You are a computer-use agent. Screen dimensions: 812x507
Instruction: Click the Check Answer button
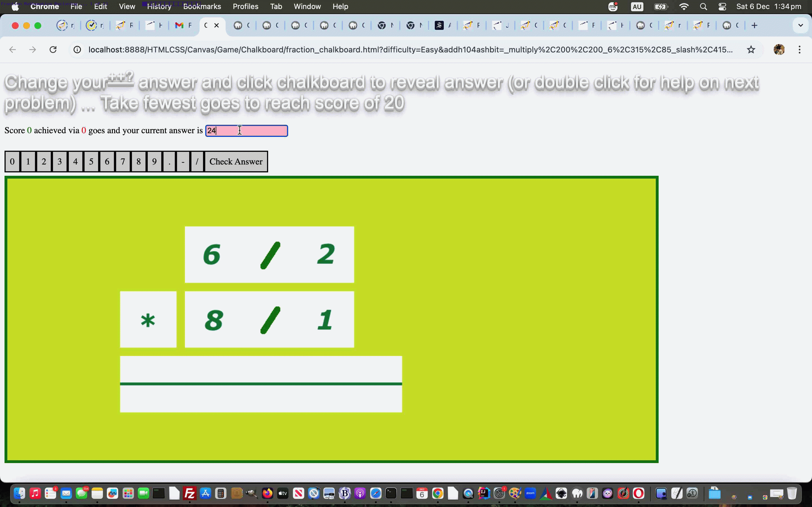click(x=236, y=161)
